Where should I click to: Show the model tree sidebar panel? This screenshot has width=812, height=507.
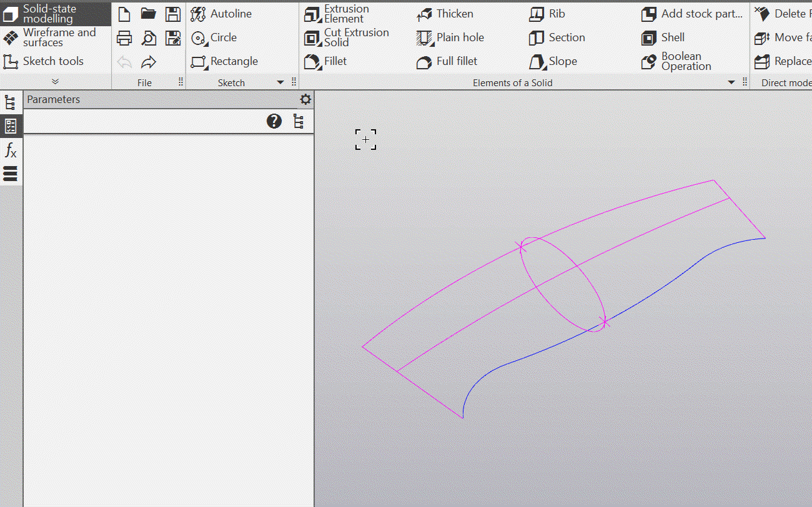[x=11, y=103]
